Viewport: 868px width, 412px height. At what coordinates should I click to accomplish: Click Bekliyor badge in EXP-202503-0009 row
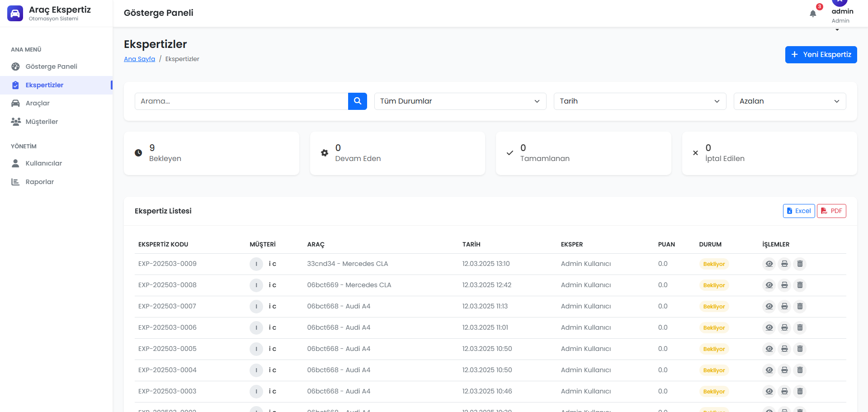tap(714, 264)
